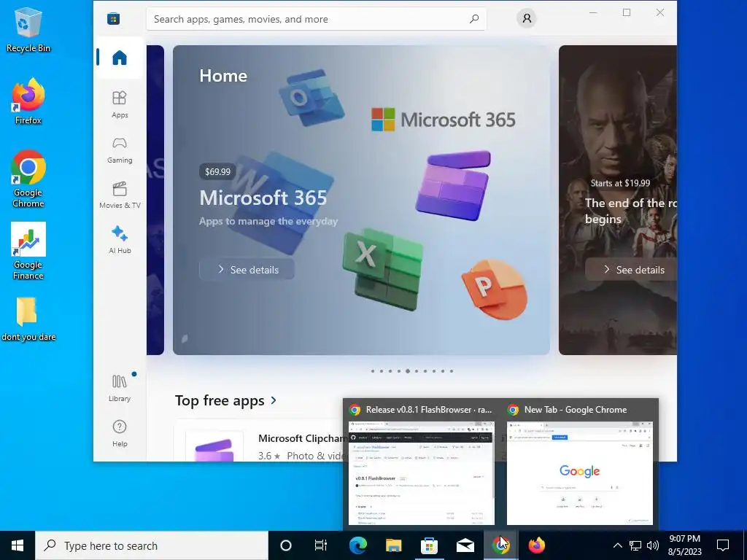This screenshot has width=747, height=560.
Task: Show hidden system tray icons
Action: 617,545
